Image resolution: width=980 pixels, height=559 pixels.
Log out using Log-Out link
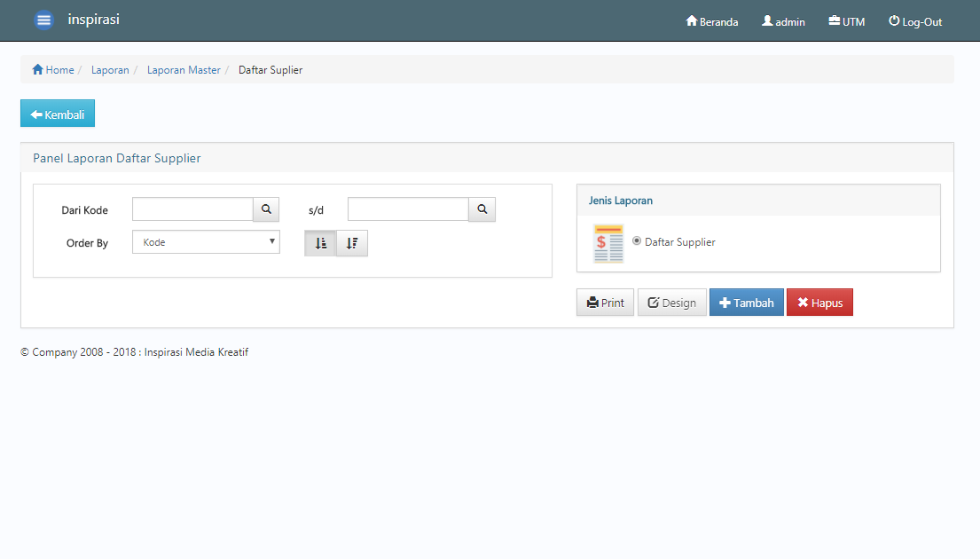[x=915, y=21]
